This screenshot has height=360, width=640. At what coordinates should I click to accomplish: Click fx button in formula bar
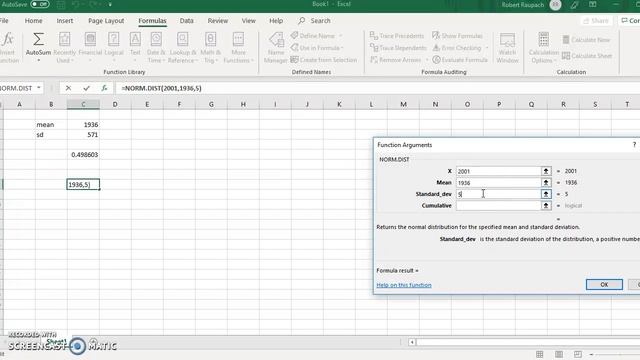pos(104,88)
